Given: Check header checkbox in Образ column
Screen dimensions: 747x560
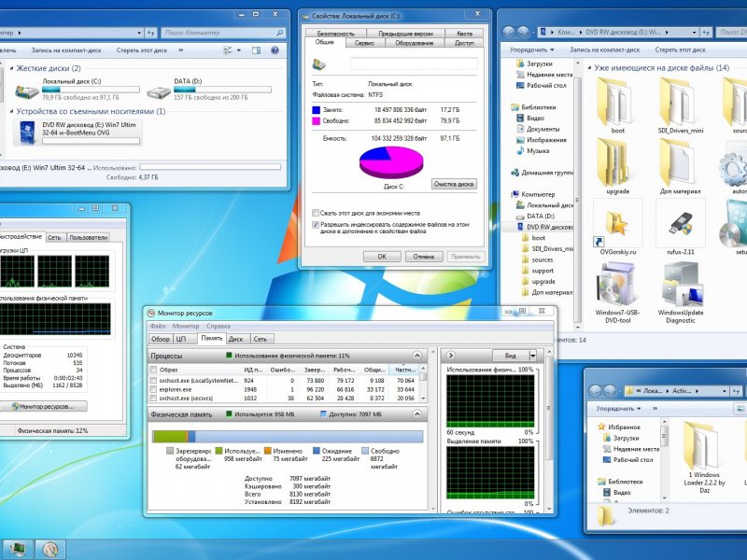Looking at the screenshot, I should (x=153, y=370).
